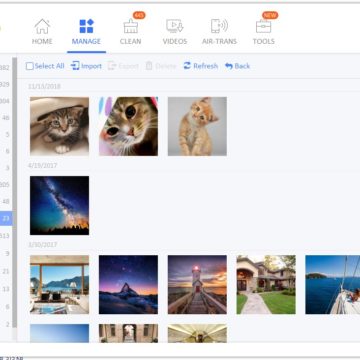Open the HOME tab
The width and height of the screenshot is (360, 360).
click(x=42, y=32)
